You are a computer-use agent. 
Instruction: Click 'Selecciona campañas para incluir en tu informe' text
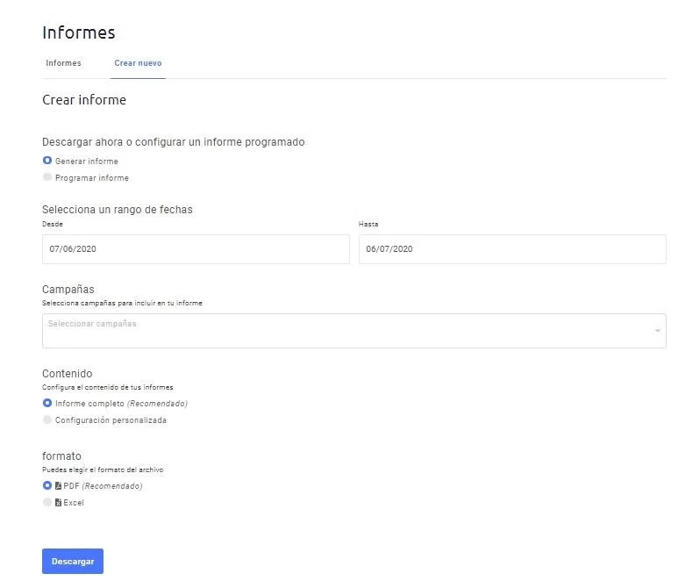pyautogui.click(x=122, y=303)
